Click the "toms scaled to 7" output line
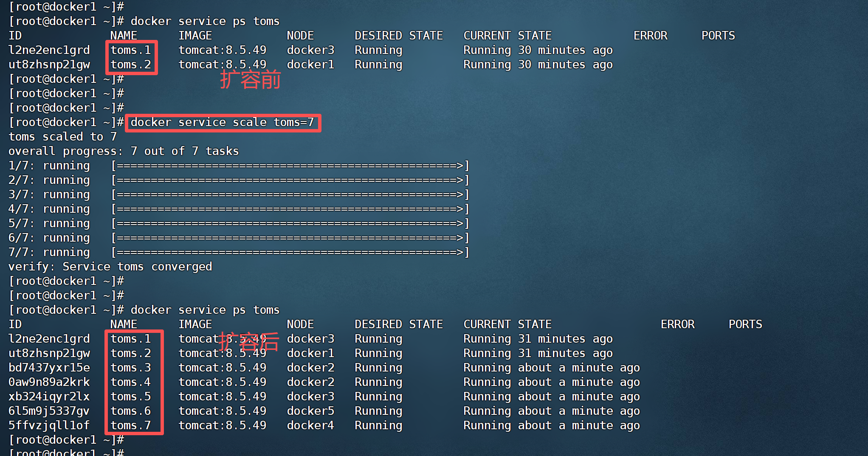 click(x=62, y=137)
